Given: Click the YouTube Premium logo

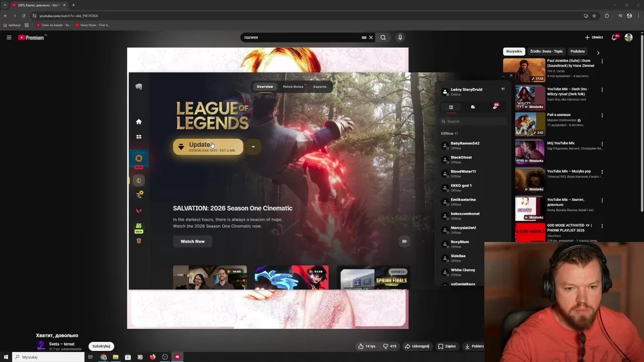Looking at the screenshot, I should (x=31, y=37).
